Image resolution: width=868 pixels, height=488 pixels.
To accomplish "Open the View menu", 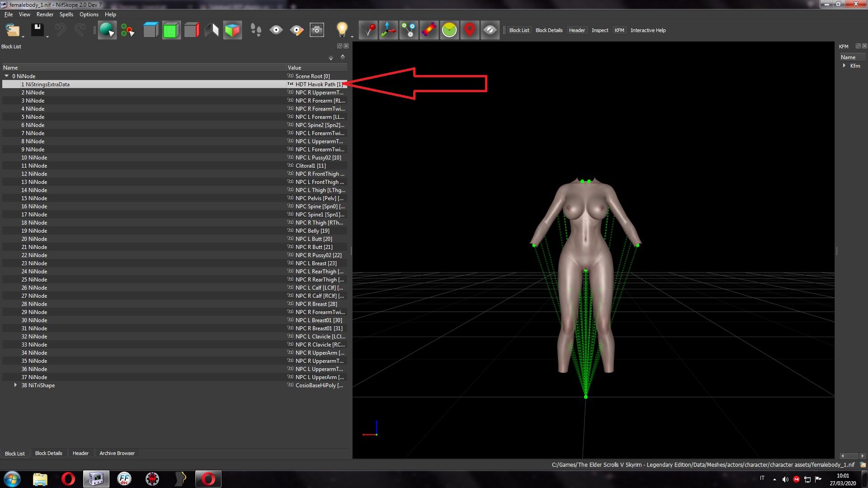I will point(24,14).
